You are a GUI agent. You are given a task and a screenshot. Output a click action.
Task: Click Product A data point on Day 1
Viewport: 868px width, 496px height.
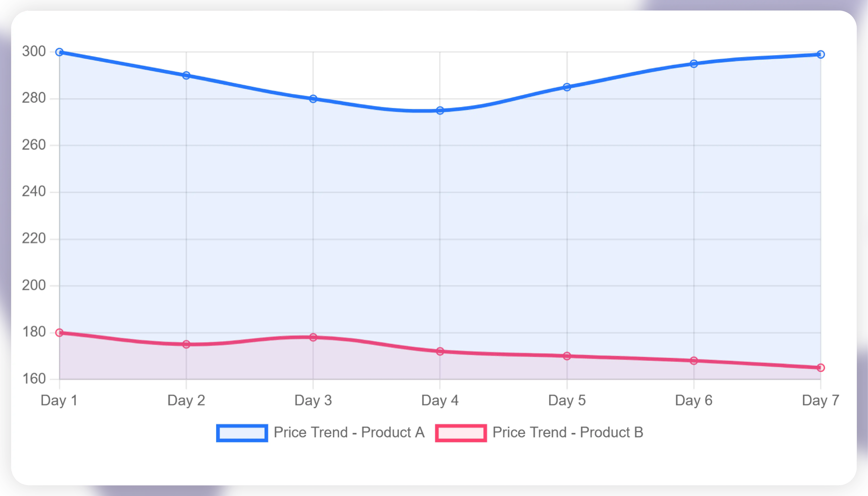point(59,52)
